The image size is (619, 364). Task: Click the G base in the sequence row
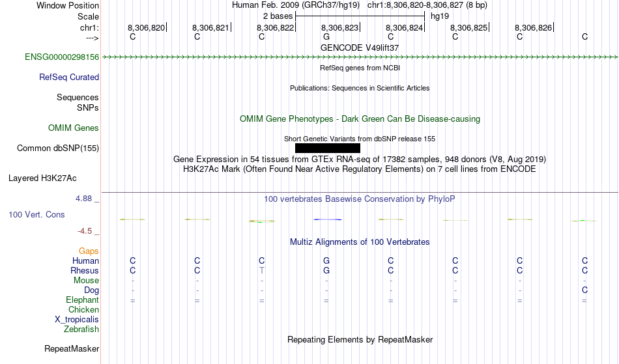(x=326, y=37)
